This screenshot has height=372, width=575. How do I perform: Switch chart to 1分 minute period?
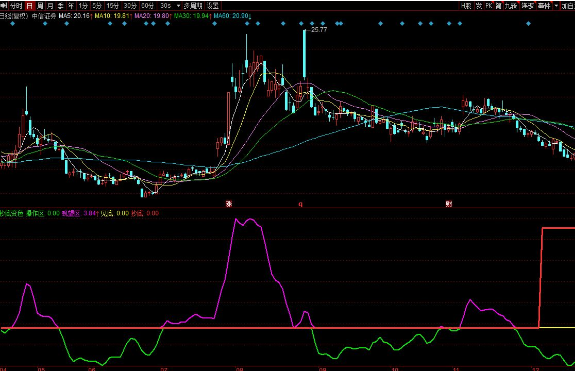(x=83, y=6)
